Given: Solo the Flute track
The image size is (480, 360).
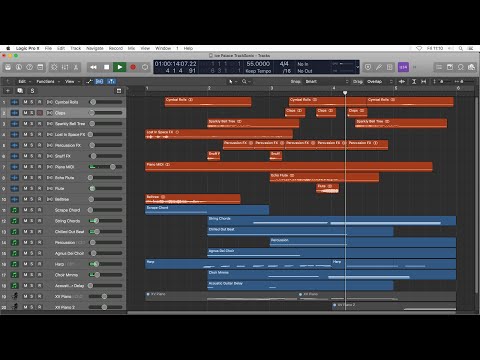Looking at the screenshot, I should [32, 188].
